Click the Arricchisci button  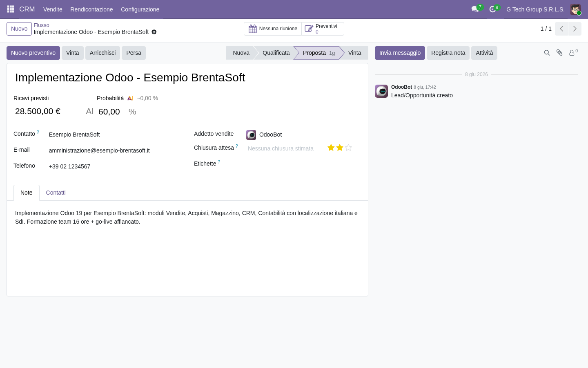pyautogui.click(x=102, y=53)
